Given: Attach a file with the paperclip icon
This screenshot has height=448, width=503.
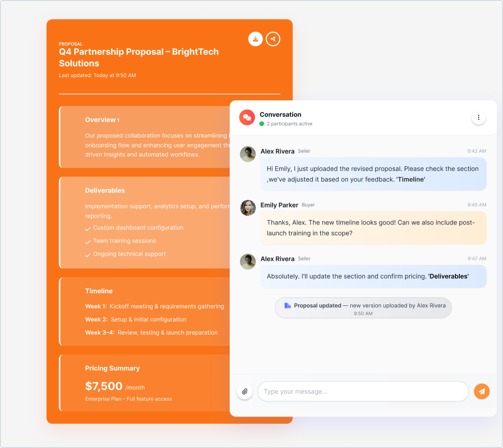Looking at the screenshot, I should pyautogui.click(x=245, y=391).
